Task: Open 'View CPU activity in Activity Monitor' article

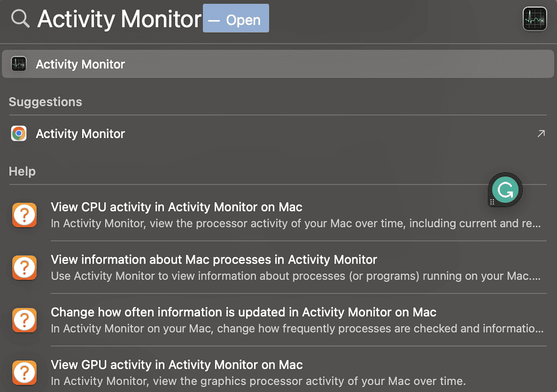Action: 176,207
